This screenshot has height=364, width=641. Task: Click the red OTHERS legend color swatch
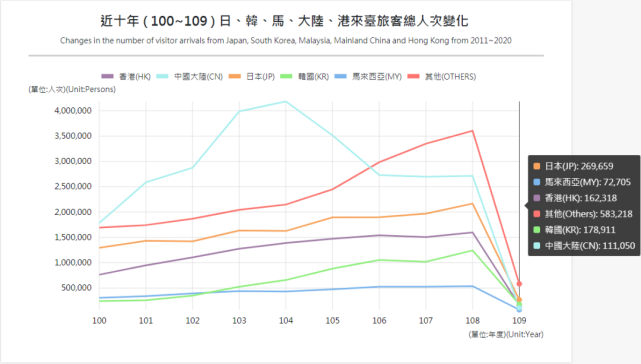pos(414,76)
